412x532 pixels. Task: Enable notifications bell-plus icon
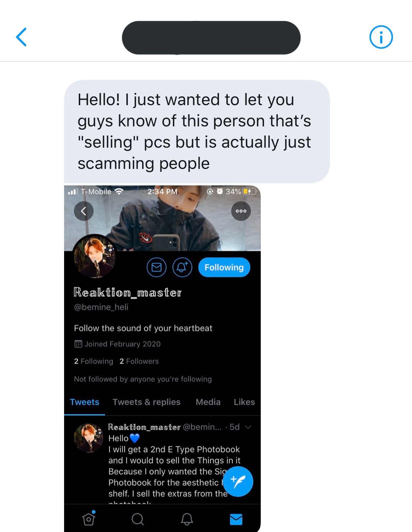(x=182, y=267)
